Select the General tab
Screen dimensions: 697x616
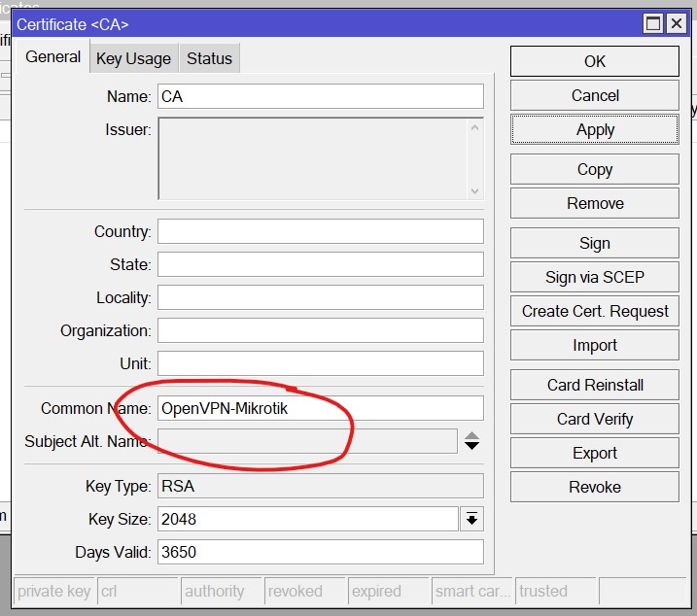coord(52,57)
